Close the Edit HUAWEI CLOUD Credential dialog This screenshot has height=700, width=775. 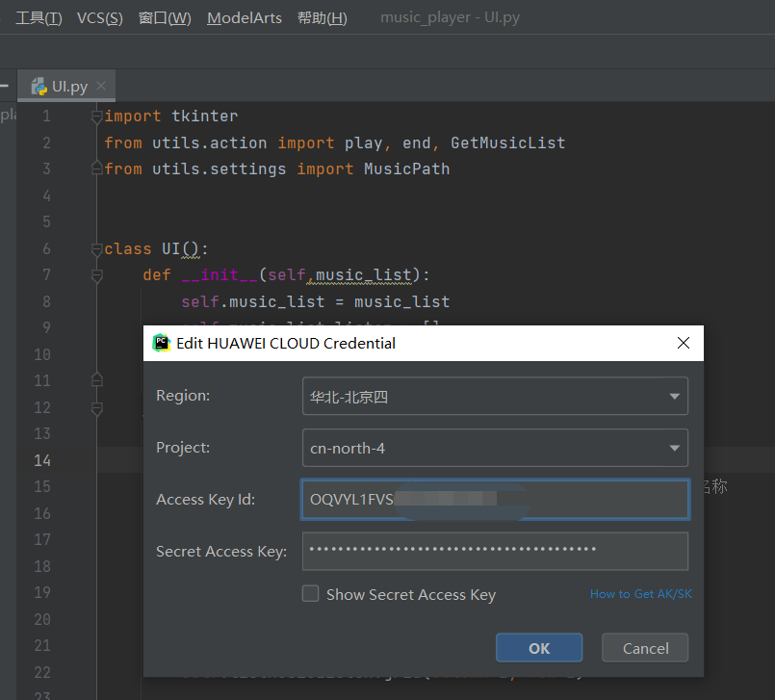(684, 343)
